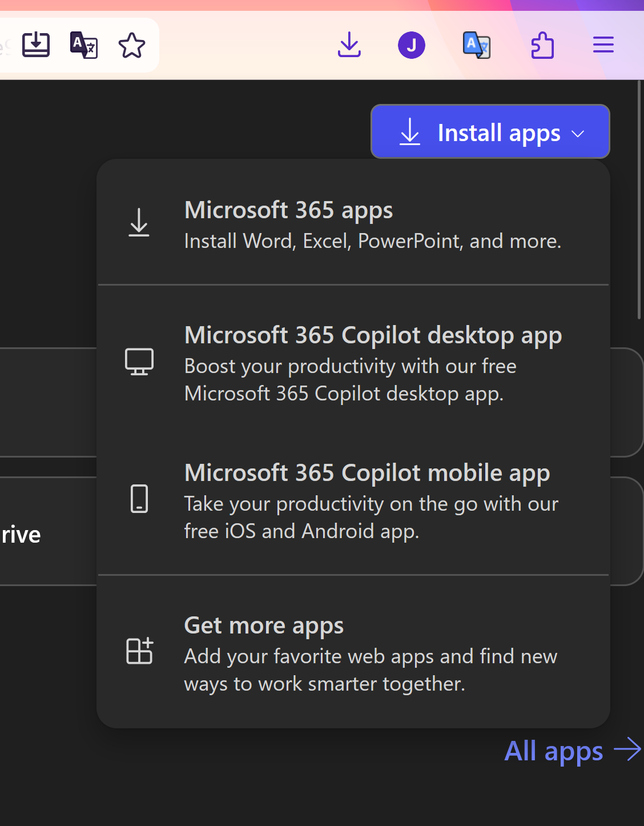Click the phone icon for the Copilot mobile app
The width and height of the screenshot is (644, 826).
click(139, 498)
